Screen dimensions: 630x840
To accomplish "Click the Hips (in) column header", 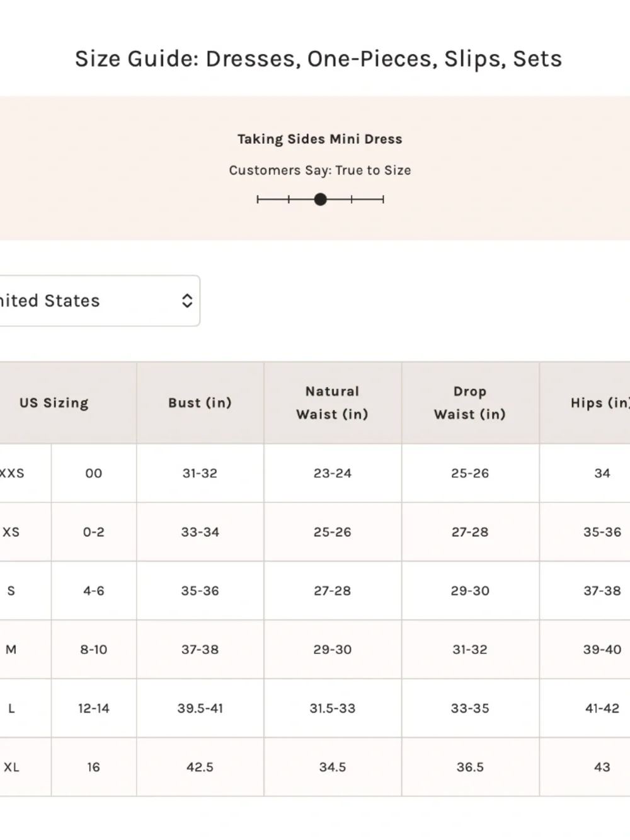I will pyautogui.click(x=585, y=403).
